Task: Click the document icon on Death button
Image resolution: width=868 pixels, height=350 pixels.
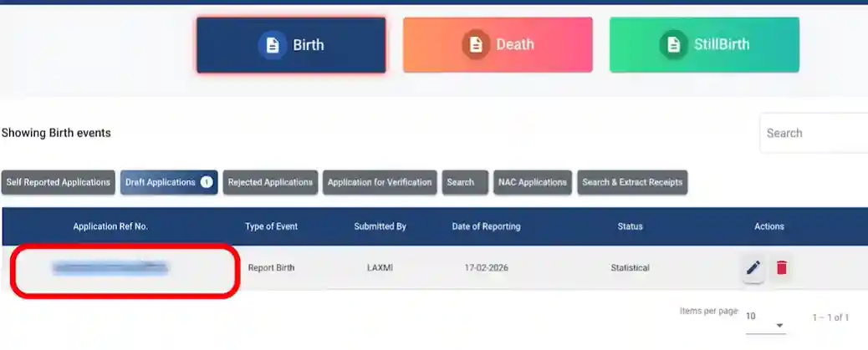Action: [x=476, y=45]
